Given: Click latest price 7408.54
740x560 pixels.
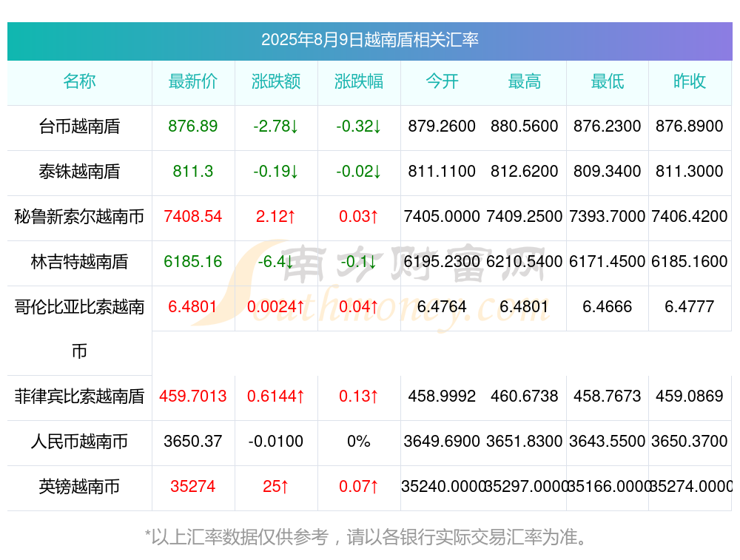Looking at the screenshot, I should click(x=193, y=216).
